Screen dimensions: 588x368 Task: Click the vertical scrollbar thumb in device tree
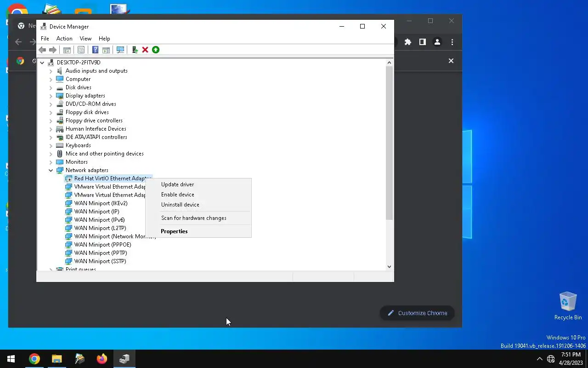[x=390, y=143]
